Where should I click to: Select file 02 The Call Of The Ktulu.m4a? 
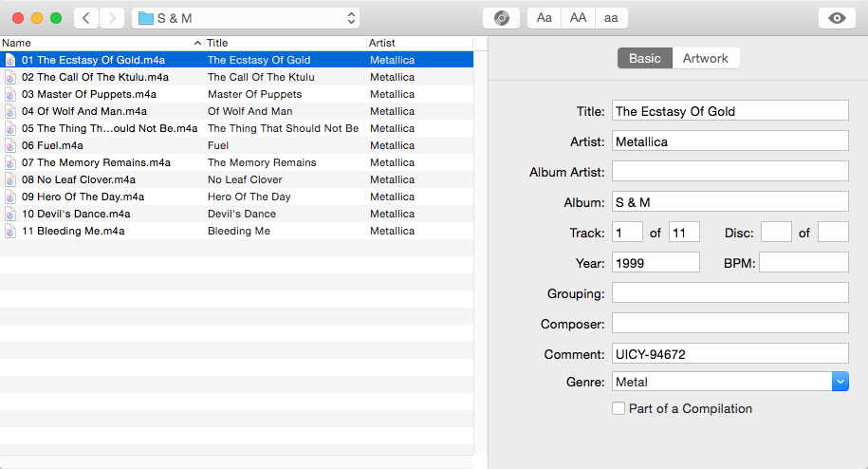click(95, 77)
